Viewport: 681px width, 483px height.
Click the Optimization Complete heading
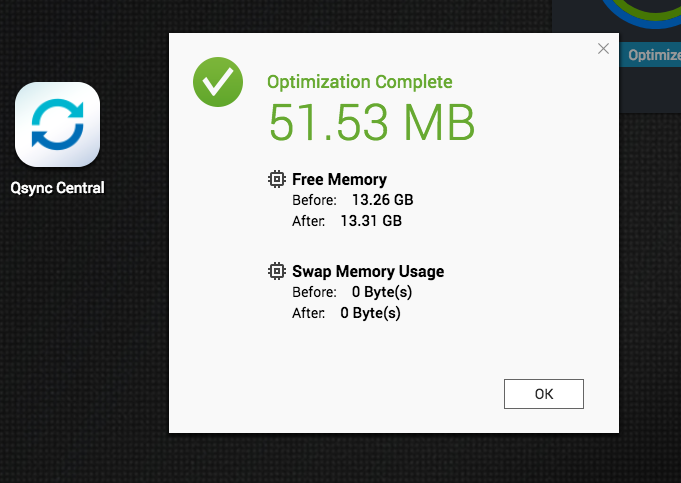point(360,82)
